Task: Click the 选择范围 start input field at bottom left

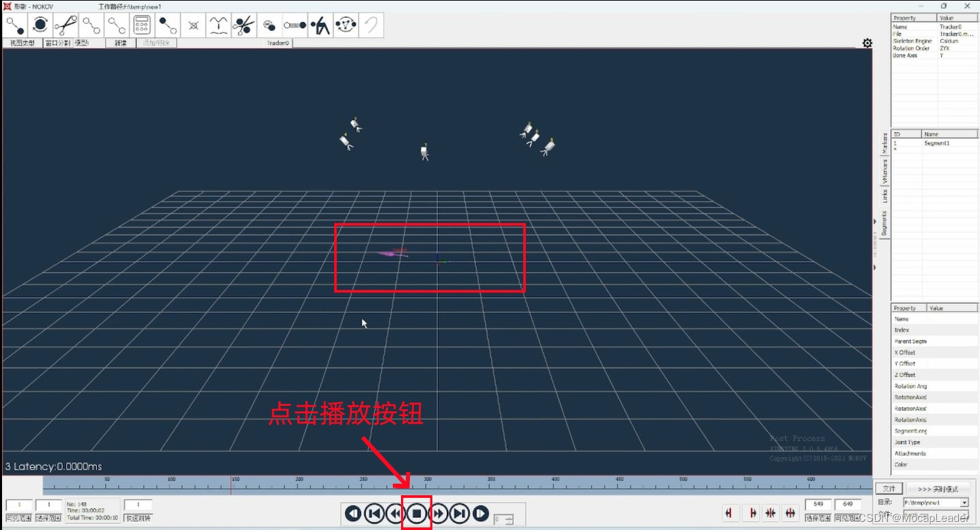Action: point(48,505)
